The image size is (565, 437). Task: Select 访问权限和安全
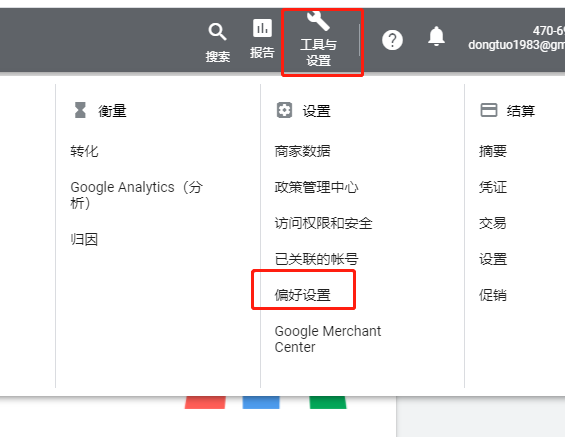click(x=323, y=223)
